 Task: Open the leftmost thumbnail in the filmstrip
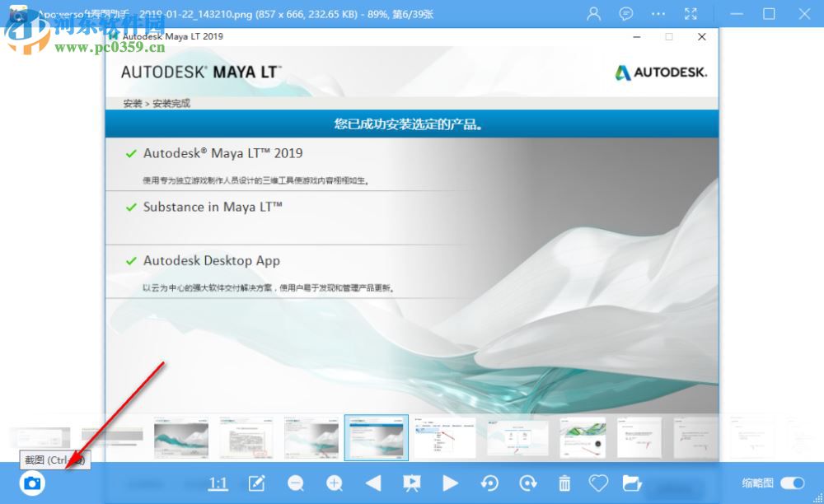tap(40, 437)
